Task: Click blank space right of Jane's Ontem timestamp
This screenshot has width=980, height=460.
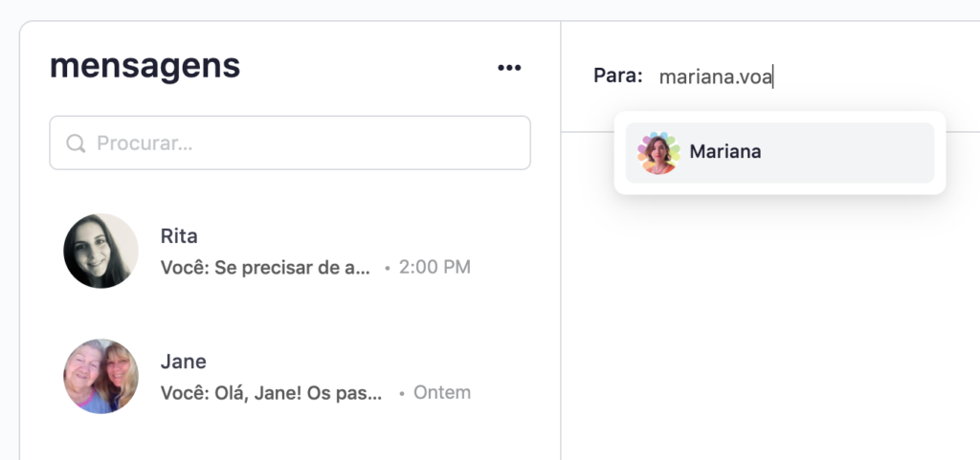Action: [x=507, y=392]
